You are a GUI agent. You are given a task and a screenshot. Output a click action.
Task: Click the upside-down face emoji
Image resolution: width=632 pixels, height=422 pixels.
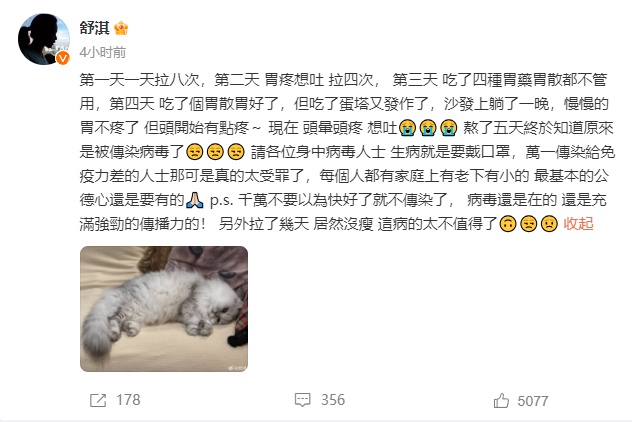507,224
